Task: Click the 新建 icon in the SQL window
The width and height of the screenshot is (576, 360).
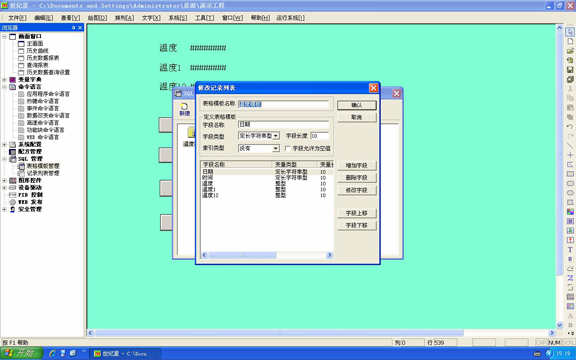Action: [184, 109]
